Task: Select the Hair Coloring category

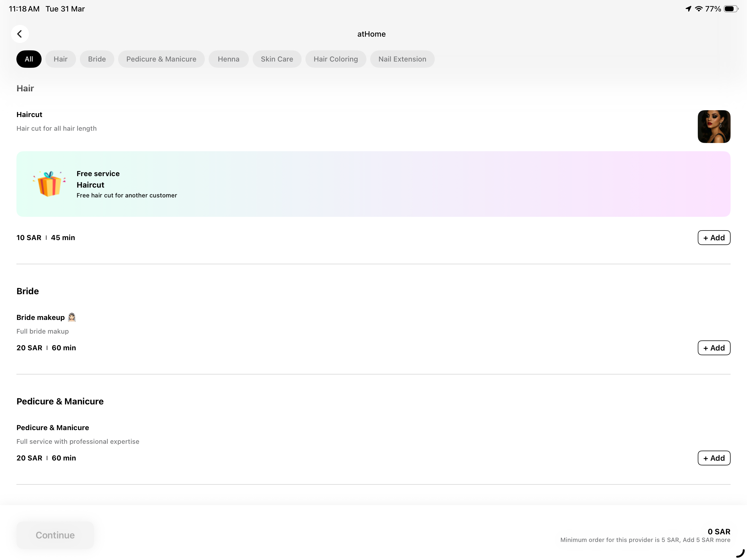Action: click(x=336, y=59)
